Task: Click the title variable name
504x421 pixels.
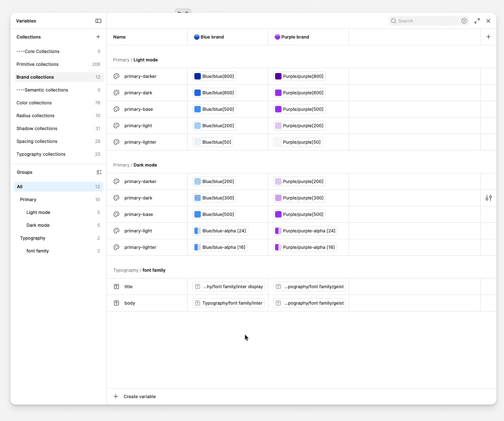Action: [x=129, y=287]
